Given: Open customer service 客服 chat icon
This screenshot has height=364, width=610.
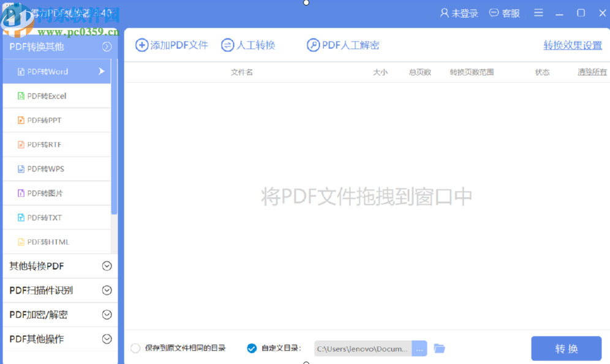Looking at the screenshot, I should (494, 13).
